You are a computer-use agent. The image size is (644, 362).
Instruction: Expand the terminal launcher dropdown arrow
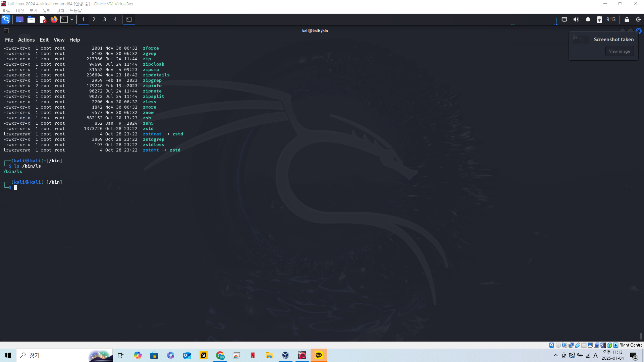[x=72, y=19]
